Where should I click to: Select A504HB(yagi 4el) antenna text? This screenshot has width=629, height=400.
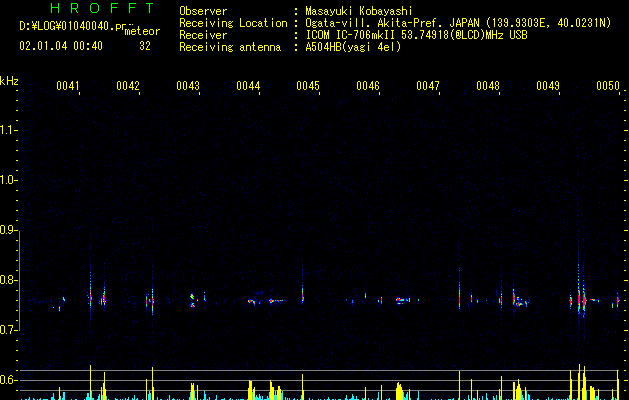point(353,47)
